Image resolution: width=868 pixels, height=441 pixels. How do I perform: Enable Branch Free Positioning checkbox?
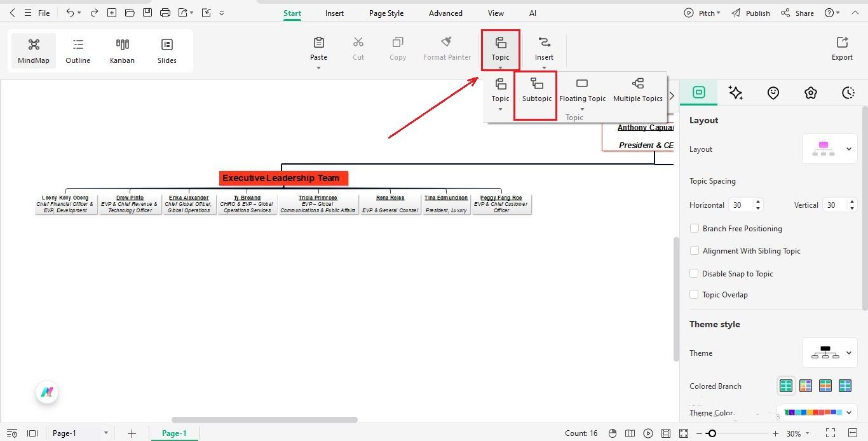(695, 228)
